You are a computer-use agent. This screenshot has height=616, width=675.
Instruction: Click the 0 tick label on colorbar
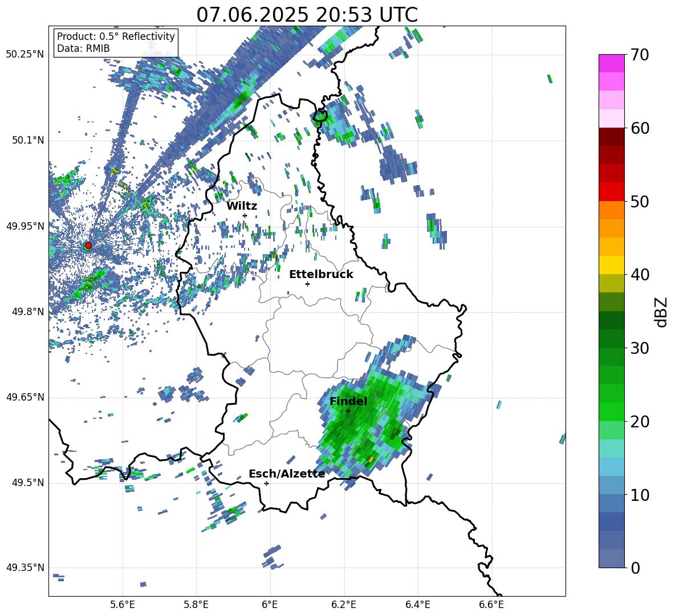pyautogui.click(x=635, y=568)
